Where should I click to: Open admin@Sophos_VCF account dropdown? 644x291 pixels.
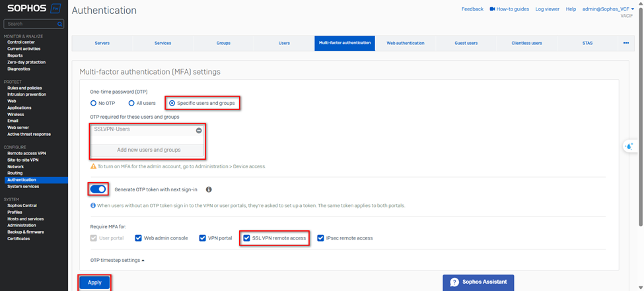point(608,9)
